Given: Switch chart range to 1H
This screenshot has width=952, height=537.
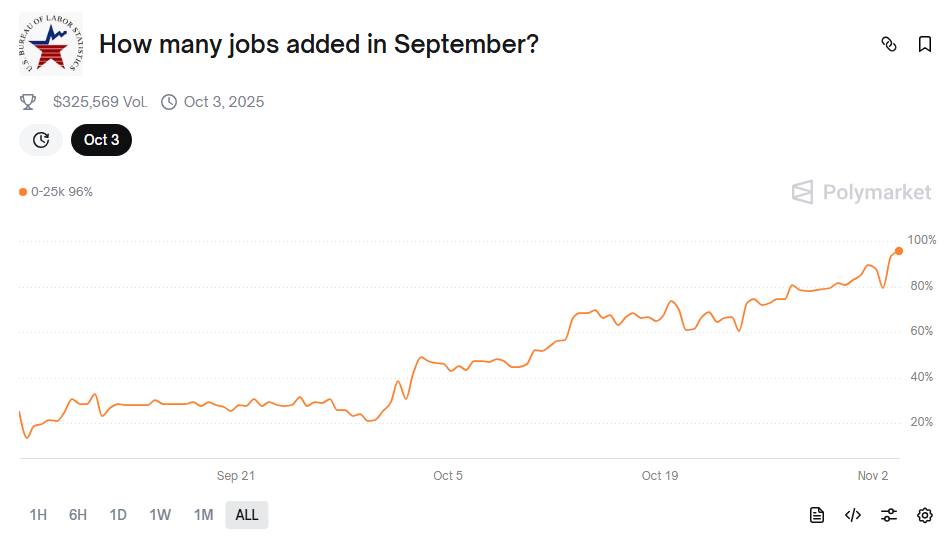Looking at the screenshot, I should [x=38, y=515].
